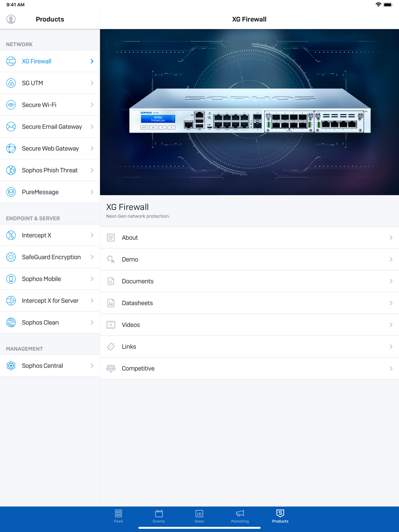This screenshot has width=399, height=532.
Task: Expand the Intercept X chevron
Action: (92, 235)
